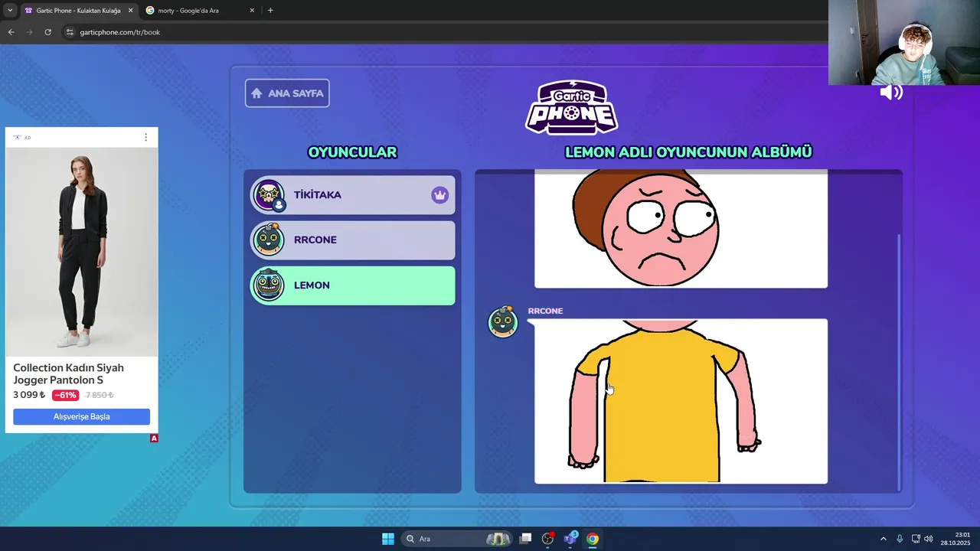This screenshot has width=980, height=551.
Task: Open Chrome from taskbar
Action: [593, 539]
